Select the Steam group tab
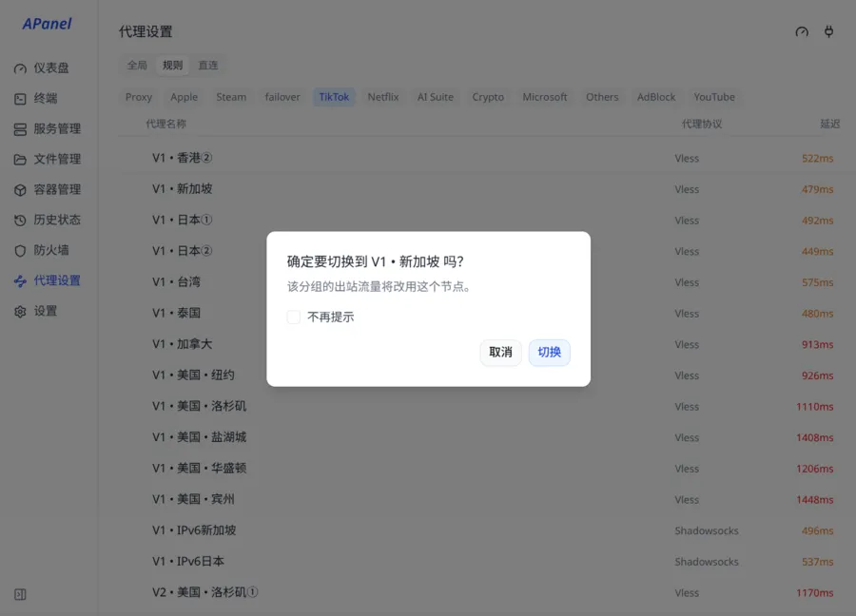Viewport: 856px width, 616px height. tap(231, 97)
